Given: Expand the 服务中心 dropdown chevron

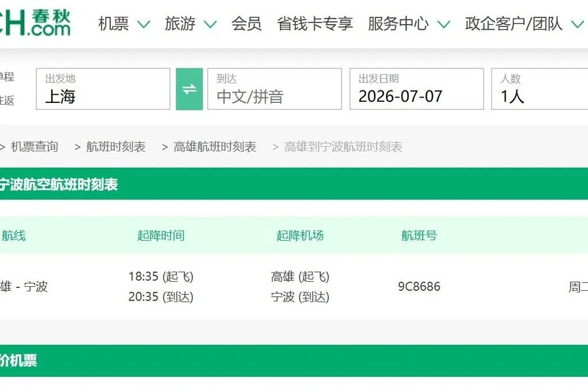Looking at the screenshot, I should [444, 25].
